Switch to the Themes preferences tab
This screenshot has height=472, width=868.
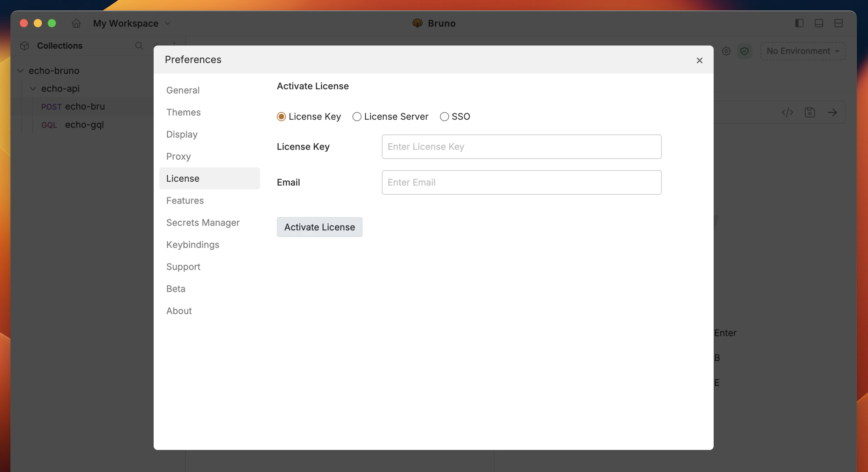click(x=183, y=112)
